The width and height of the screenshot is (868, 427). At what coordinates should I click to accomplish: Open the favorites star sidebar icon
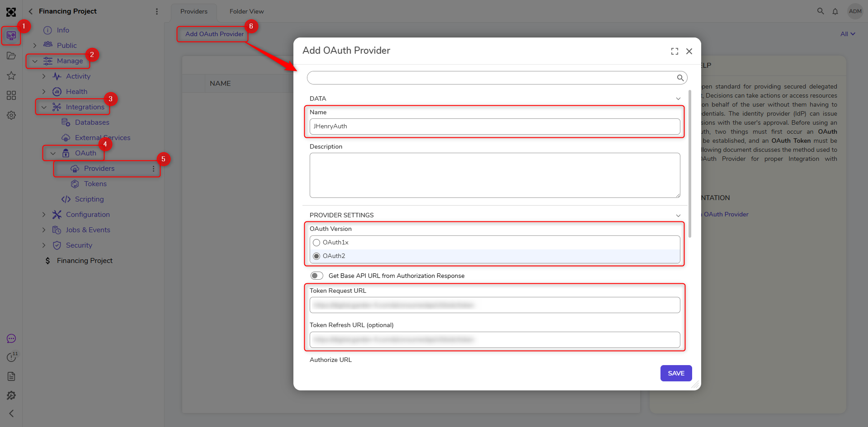11,75
